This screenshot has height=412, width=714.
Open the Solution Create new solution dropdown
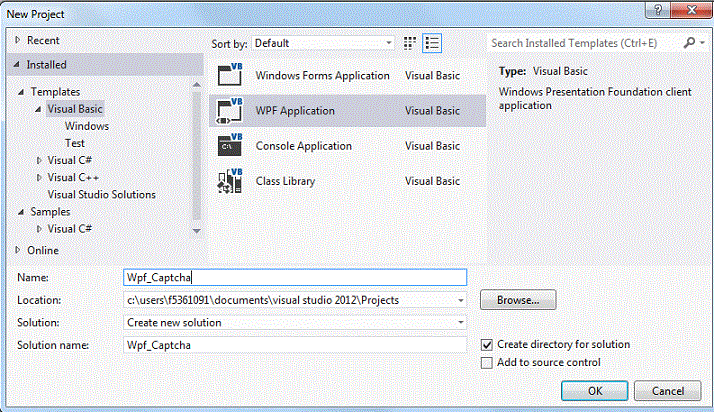461,322
